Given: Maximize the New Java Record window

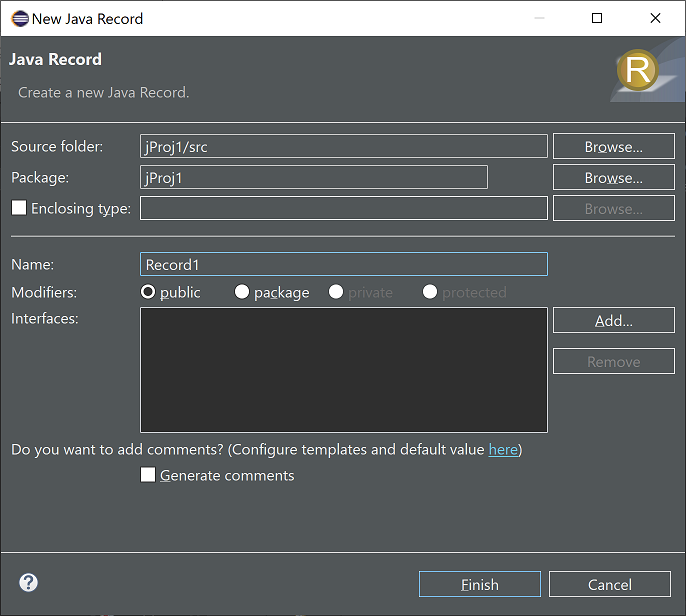Looking at the screenshot, I should [x=597, y=18].
